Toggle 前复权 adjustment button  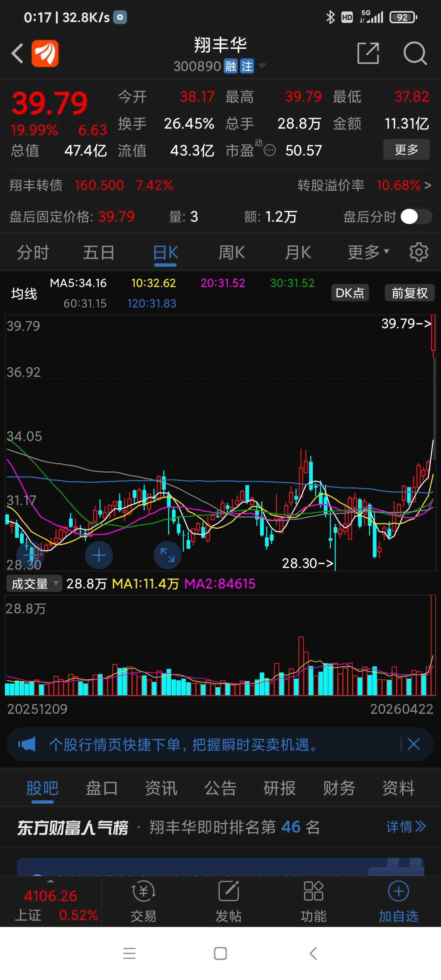pos(410,293)
